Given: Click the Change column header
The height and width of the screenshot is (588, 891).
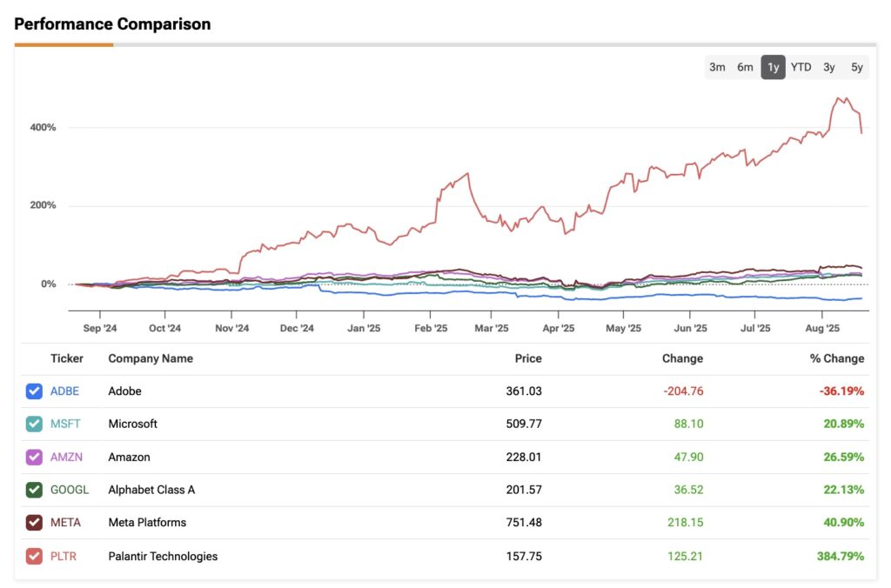Looking at the screenshot, I should [682, 358].
